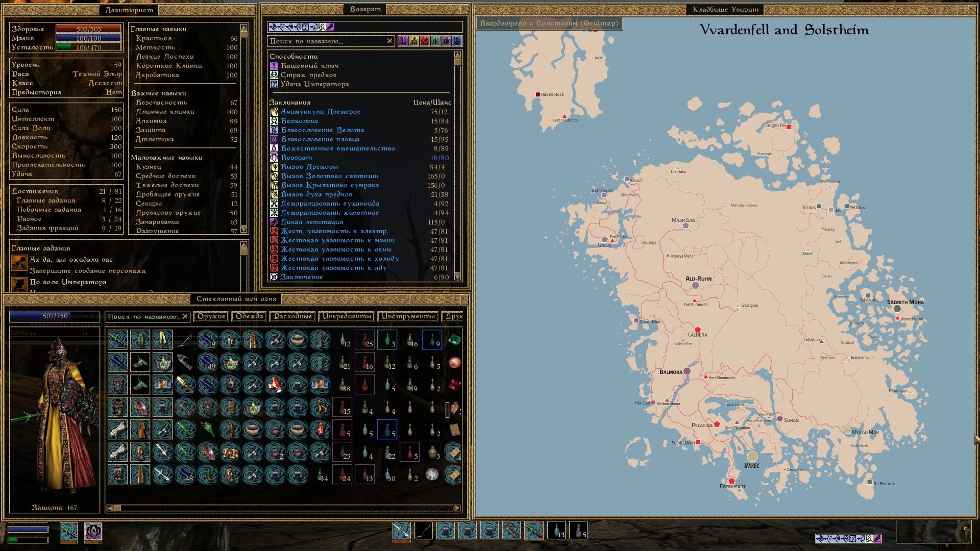Screen dimensions: 980x551
Task: Filter spells by the purple school icon
Action: point(403,41)
